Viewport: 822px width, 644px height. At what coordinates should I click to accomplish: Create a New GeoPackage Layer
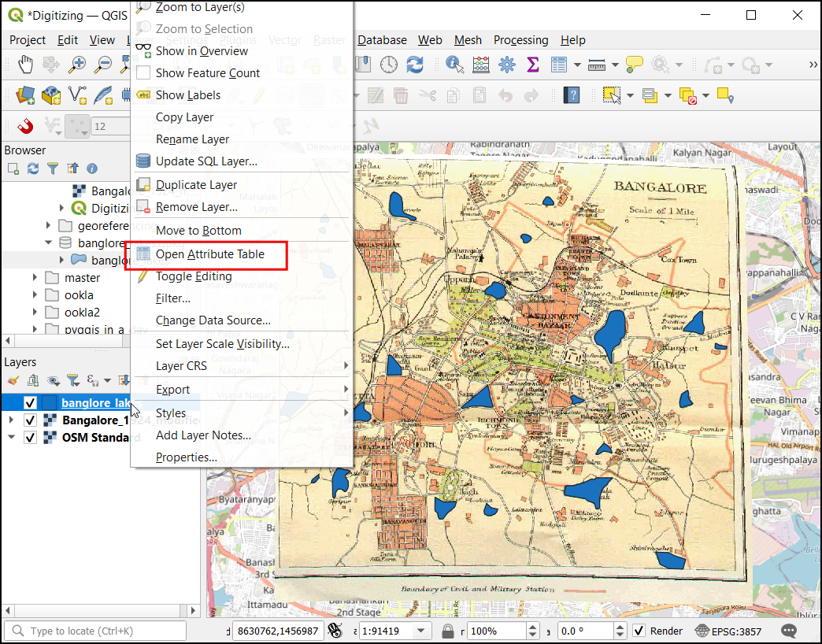tap(51, 95)
